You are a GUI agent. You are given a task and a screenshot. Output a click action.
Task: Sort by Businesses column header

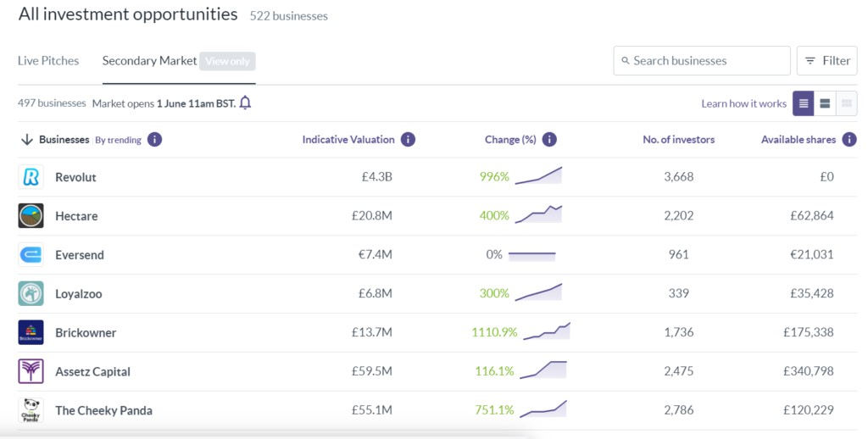[64, 140]
